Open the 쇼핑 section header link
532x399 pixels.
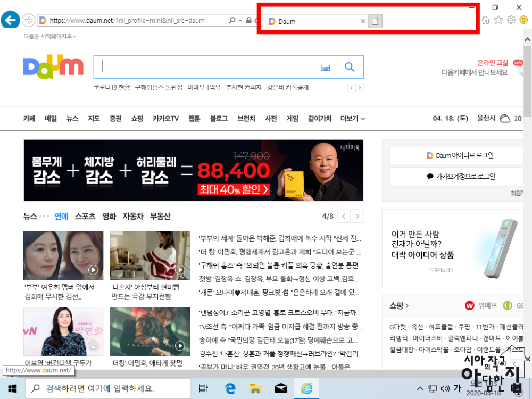398,306
